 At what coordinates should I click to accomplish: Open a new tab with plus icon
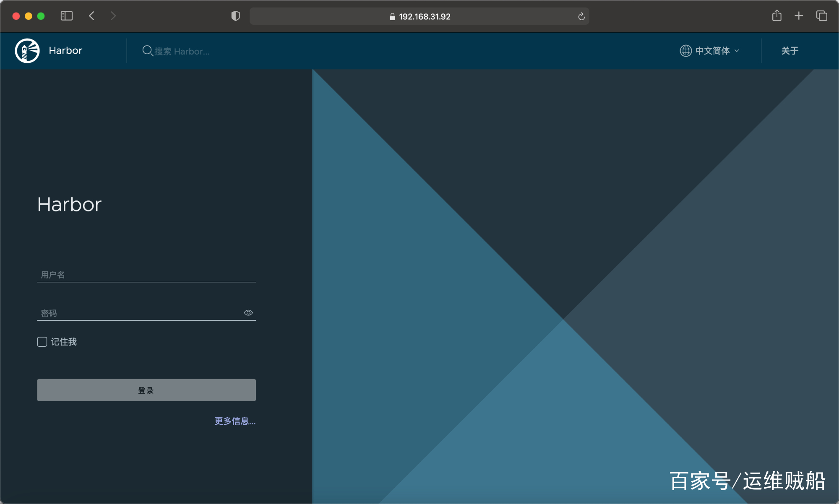(x=799, y=16)
